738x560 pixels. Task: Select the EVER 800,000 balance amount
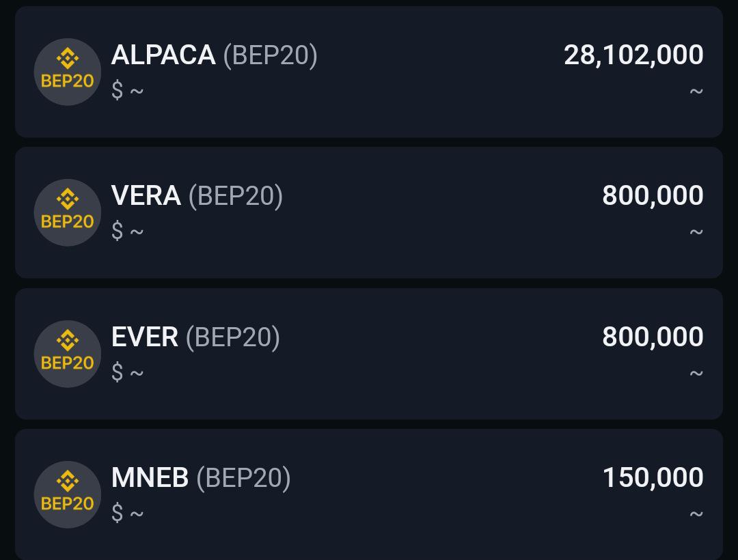[x=653, y=337]
